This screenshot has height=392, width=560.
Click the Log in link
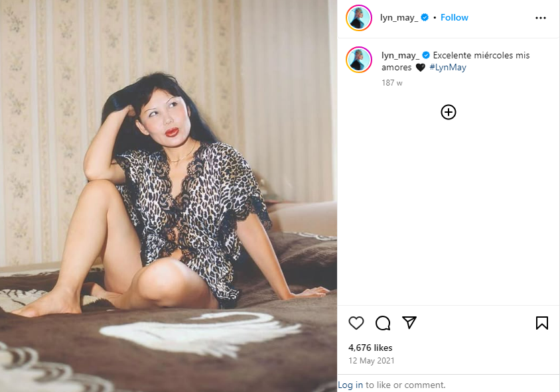[350, 385]
